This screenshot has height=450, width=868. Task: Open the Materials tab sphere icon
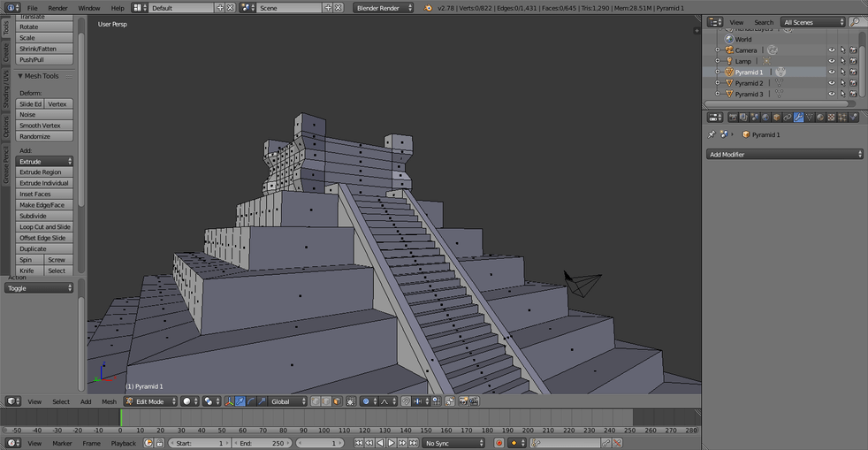click(x=820, y=117)
